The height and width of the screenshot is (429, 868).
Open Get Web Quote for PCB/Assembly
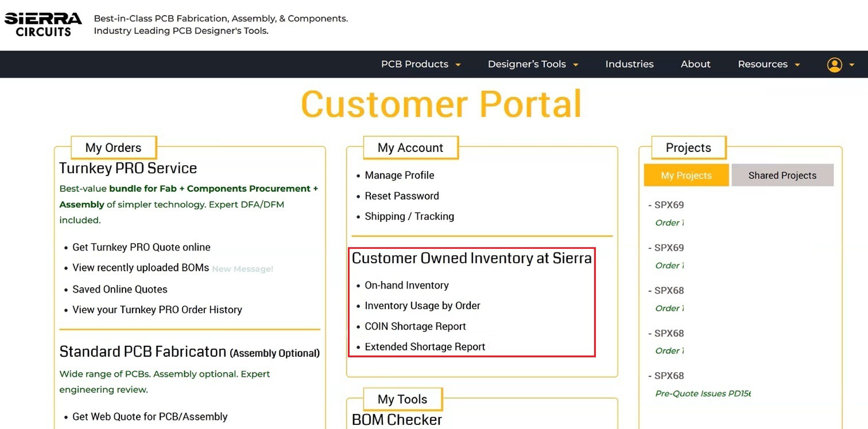(x=150, y=417)
